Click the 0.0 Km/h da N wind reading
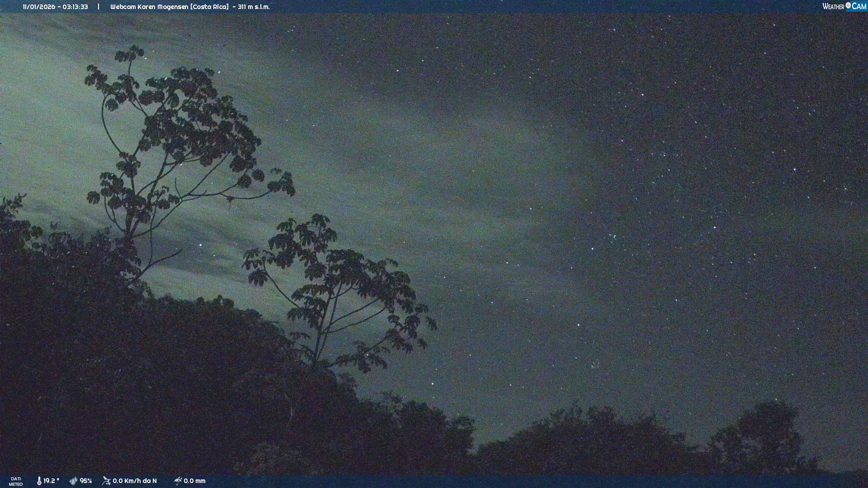The width and height of the screenshot is (868, 488). (x=135, y=481)
